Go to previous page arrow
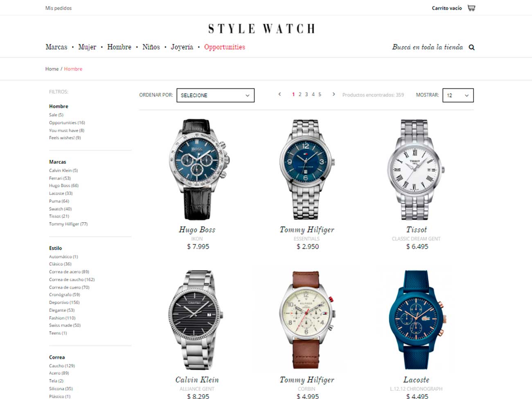Viewport: 532px width, 399px height. [280, 94]
